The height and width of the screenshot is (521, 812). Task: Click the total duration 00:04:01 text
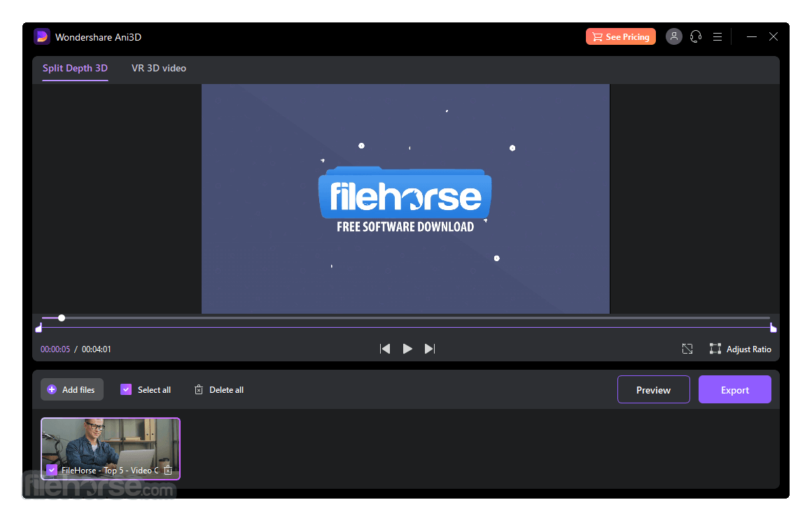click(x=97, y=349)
